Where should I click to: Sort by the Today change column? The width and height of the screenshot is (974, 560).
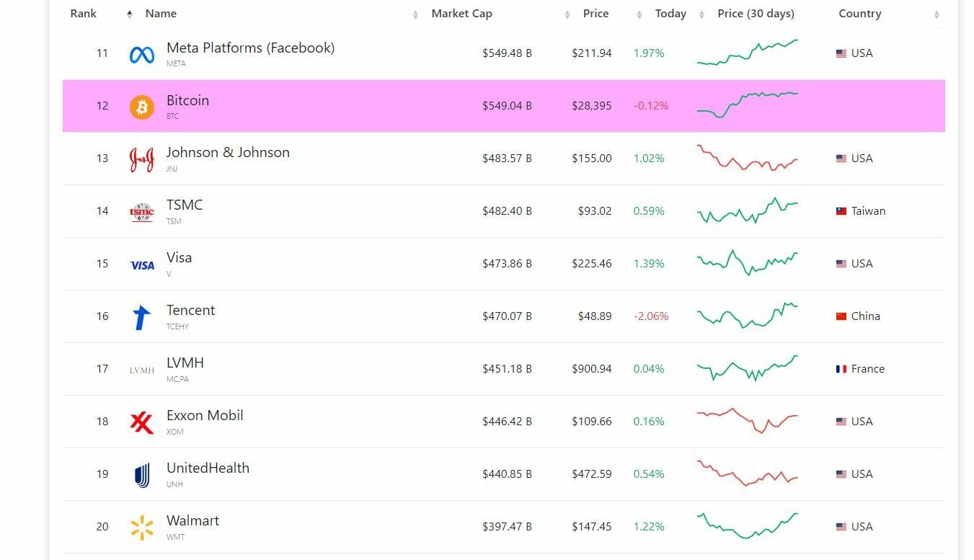click(670, 14)
